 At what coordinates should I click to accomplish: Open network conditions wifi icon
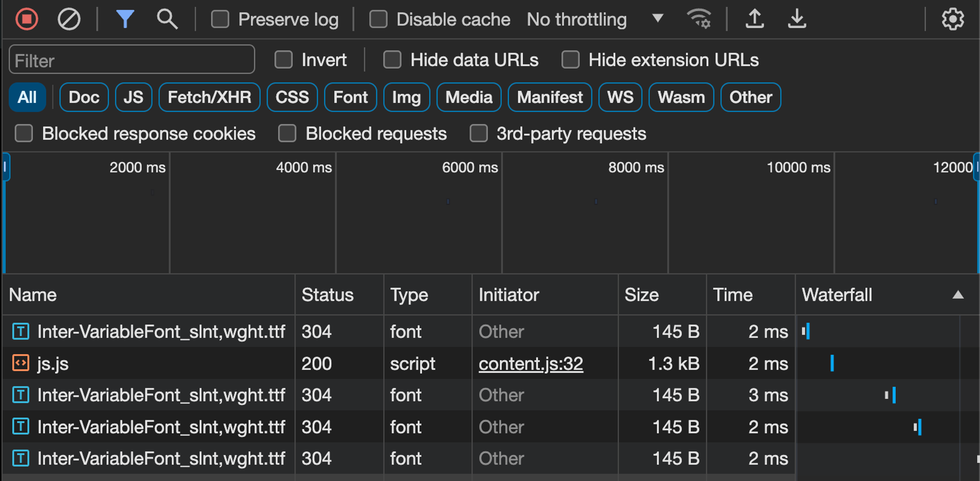tap(699, 20)
